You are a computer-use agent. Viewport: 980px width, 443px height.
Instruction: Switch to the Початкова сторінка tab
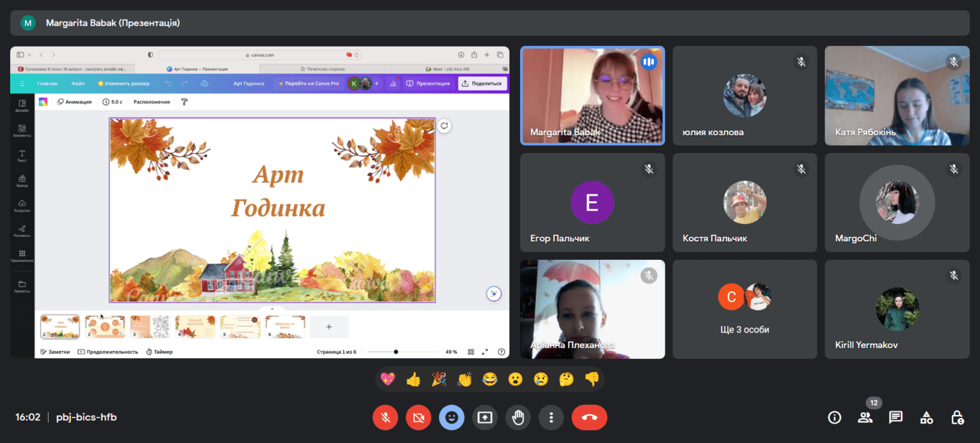click(x=322, y=69)
